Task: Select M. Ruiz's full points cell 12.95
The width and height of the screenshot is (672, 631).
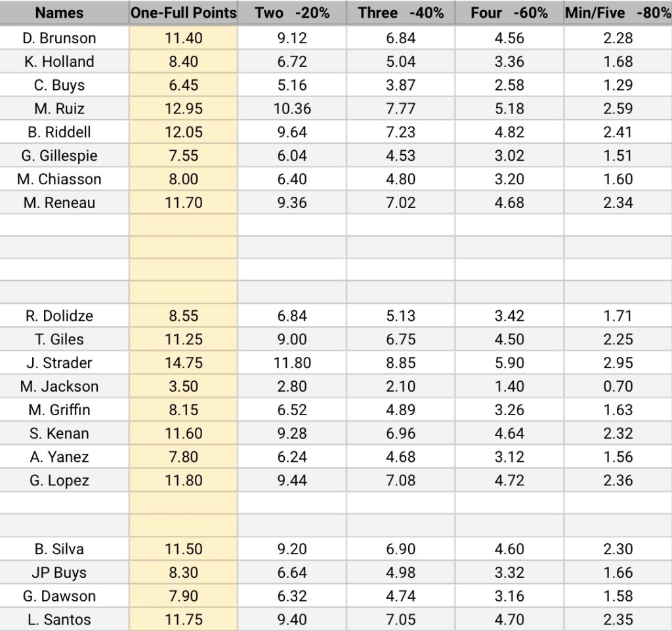Action: click(x=184, y=109)
